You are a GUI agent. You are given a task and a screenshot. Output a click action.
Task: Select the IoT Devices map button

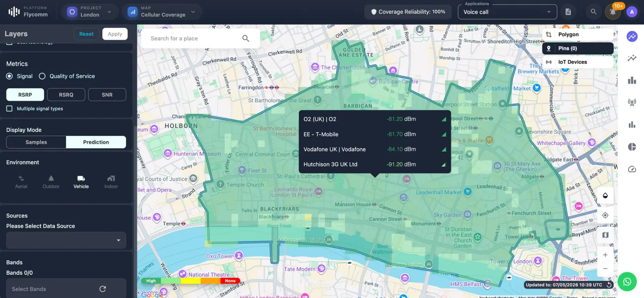tap(578, 62)
